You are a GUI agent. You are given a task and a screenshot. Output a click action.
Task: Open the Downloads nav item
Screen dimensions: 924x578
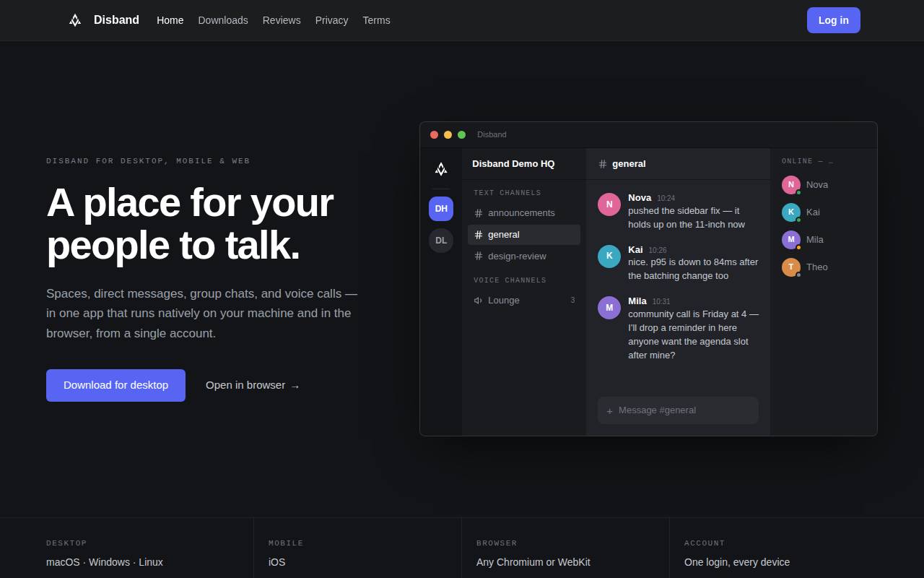click(223, 20)
